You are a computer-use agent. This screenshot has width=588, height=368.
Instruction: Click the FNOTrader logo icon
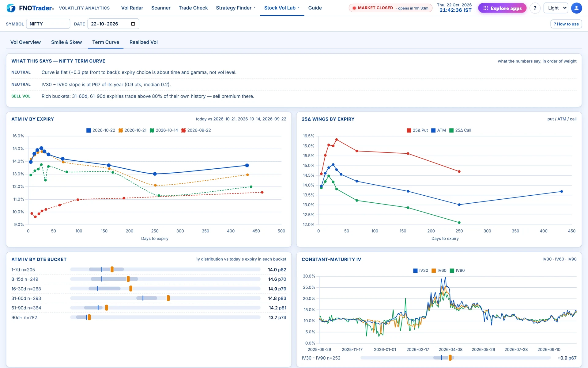[11, 8]
